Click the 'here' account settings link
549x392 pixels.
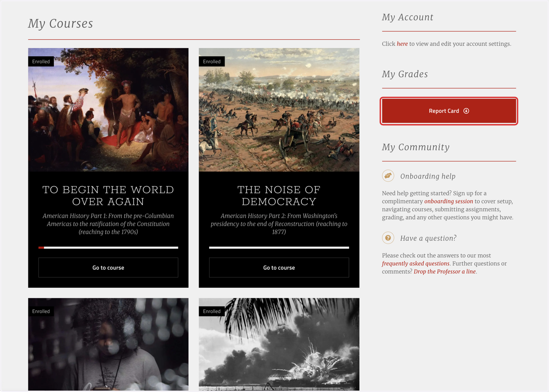click(402, 44)
